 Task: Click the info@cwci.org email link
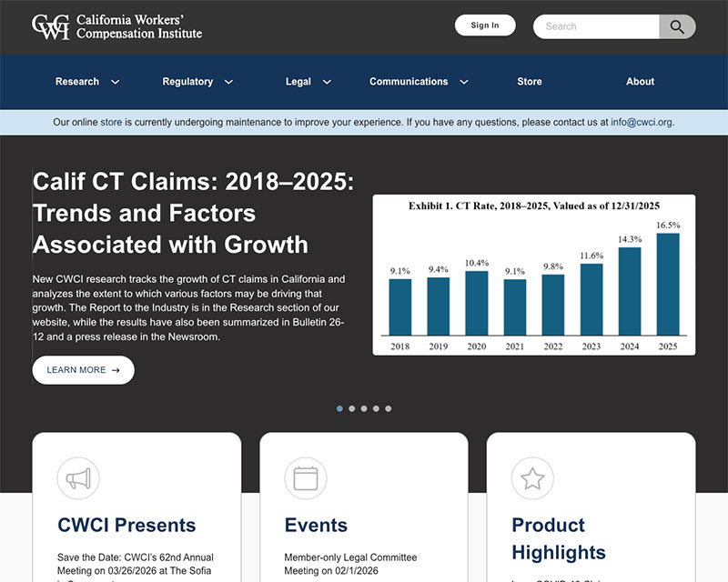[642, 123]
